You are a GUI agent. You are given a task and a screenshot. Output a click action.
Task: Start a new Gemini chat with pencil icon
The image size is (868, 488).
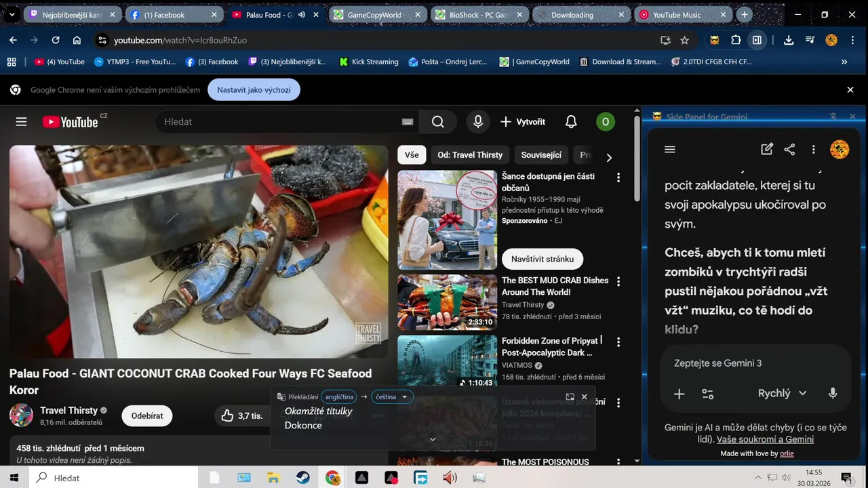tap(767, 150)
